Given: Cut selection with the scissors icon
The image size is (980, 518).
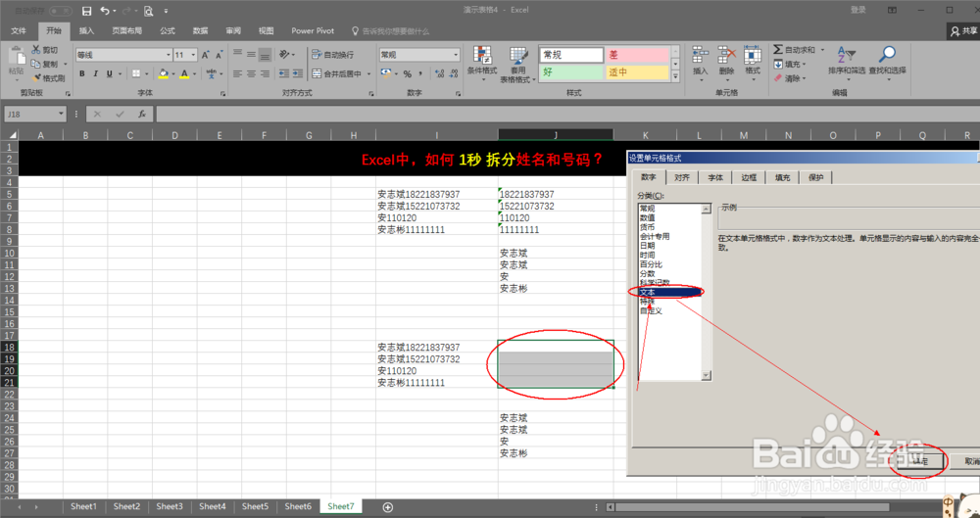Looking at the screenshot, I should (45, 50).
